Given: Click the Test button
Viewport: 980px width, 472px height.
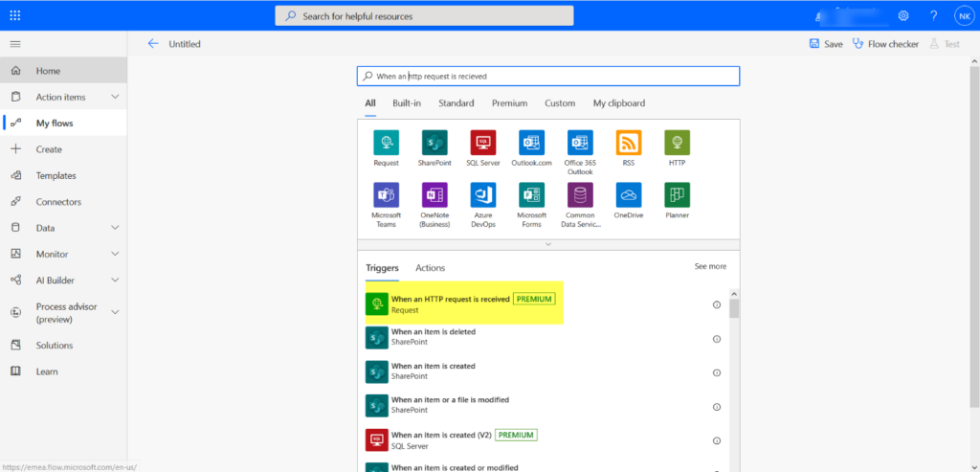Looking at the screenshot, I should [x=945, y=44].
